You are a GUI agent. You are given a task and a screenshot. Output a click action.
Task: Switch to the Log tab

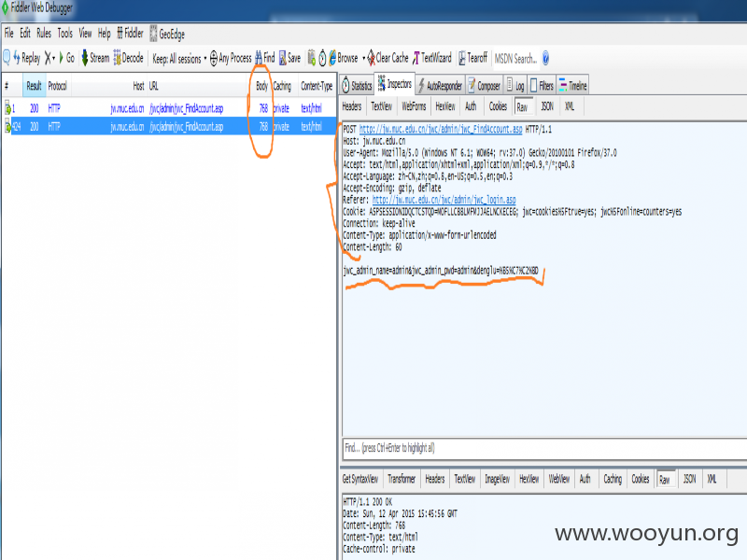[515, 86]
